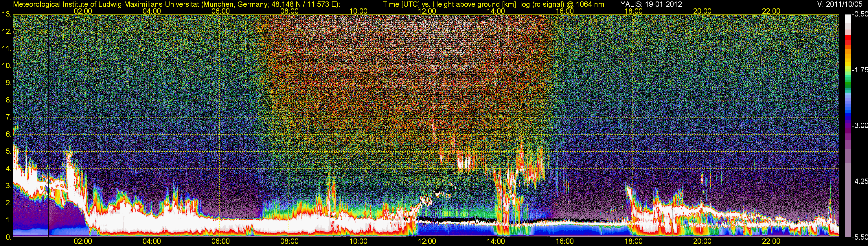
Task: Click the Meteorological Institute of Ludwig-Maximilians-Universität title text
Action: tap(176, 4)
